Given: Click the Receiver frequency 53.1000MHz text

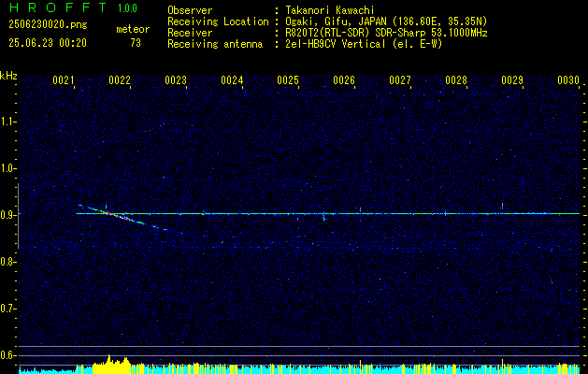Looking at the screenshot, I should (462, 33).
